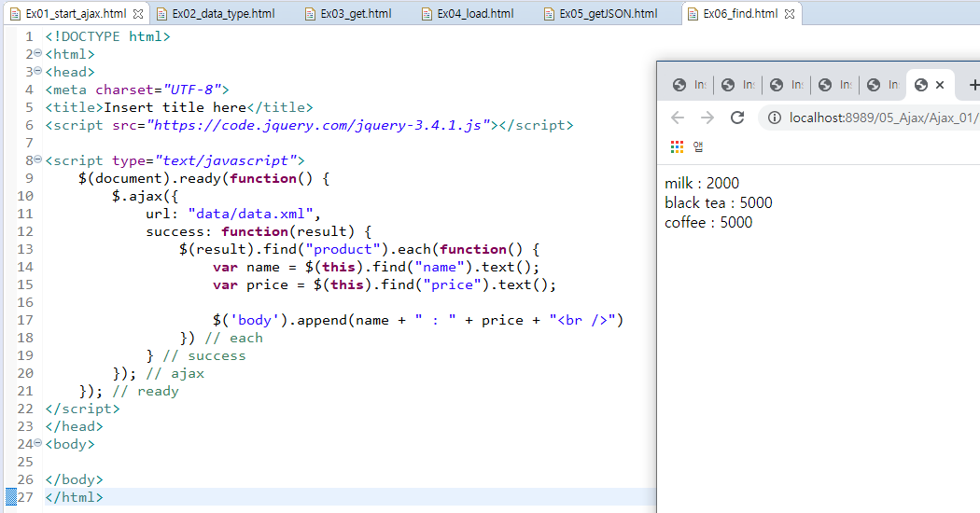Click the '// each' comment on line 18
This screenshot has width=980, height=513.
(233, 338)
